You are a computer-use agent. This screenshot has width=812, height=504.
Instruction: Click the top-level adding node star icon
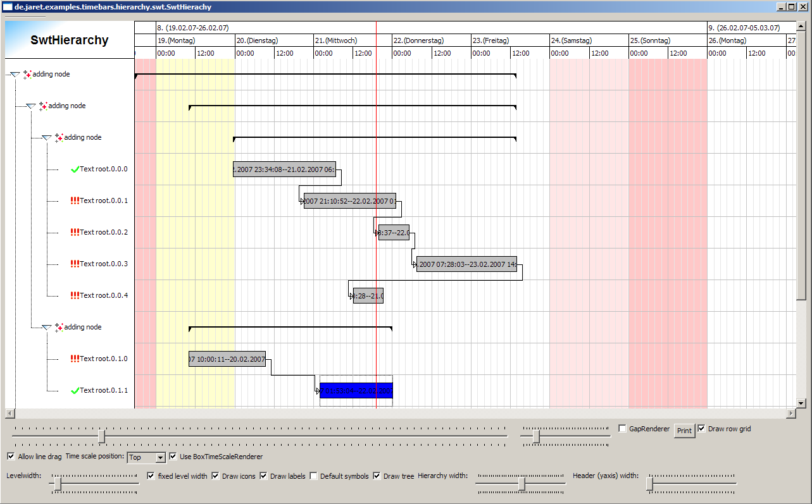click(x=27, y=75)
